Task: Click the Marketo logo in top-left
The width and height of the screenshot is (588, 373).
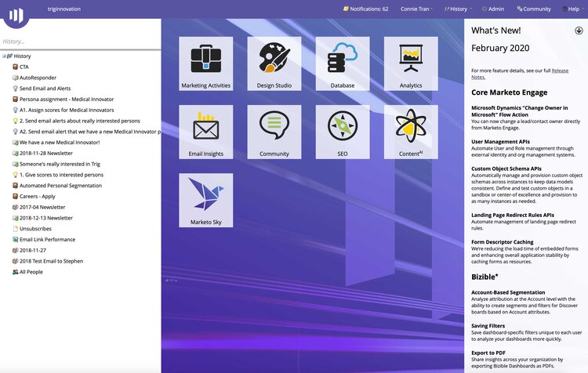Action: point(16,15)
